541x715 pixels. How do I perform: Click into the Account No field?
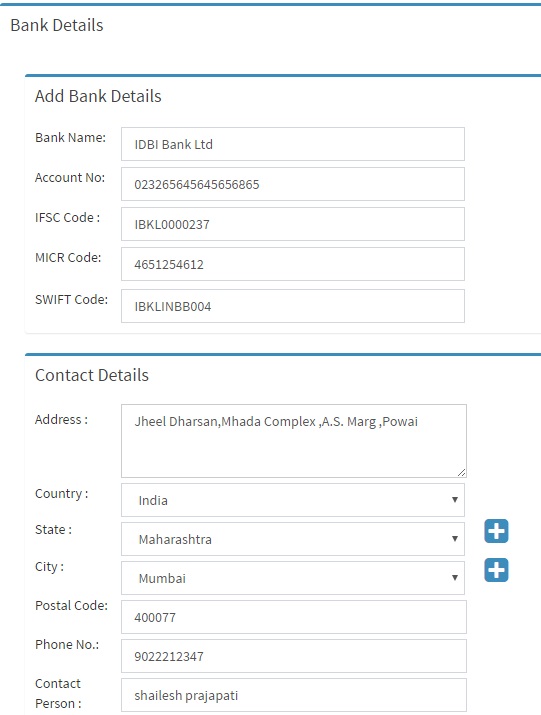[293, 184]
